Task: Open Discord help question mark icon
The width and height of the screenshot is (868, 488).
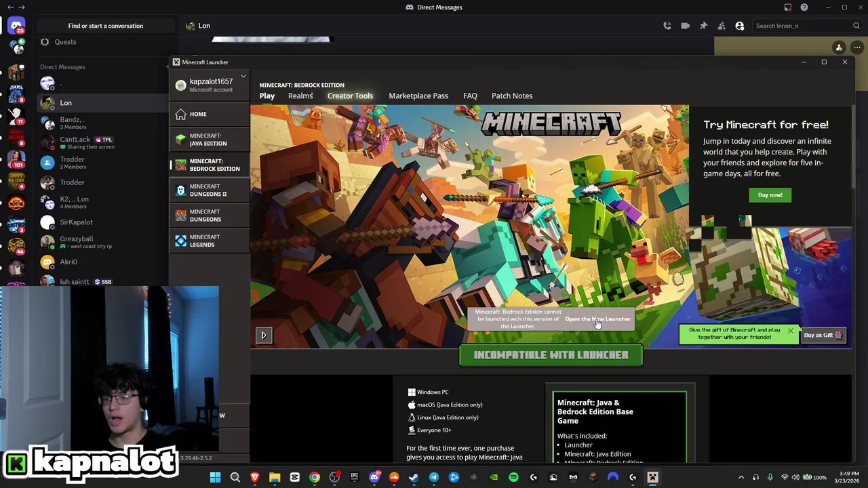Action: pos(804,7)
